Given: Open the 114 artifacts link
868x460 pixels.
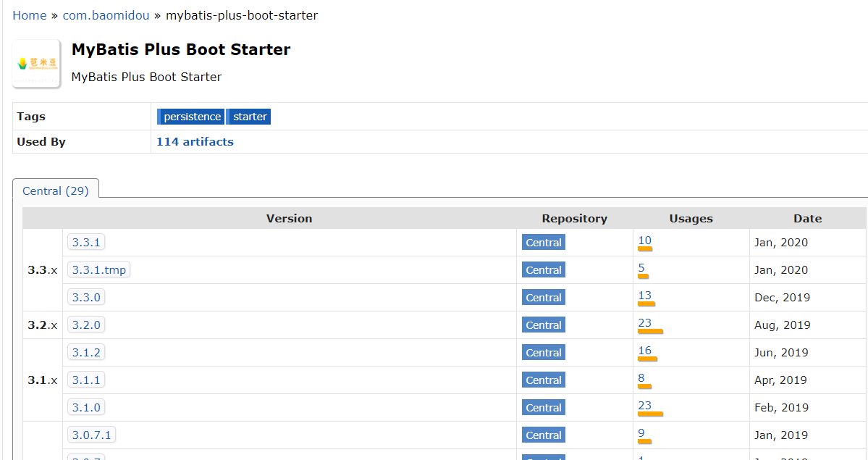Looking at the screenshot, I should click(195, 142).
